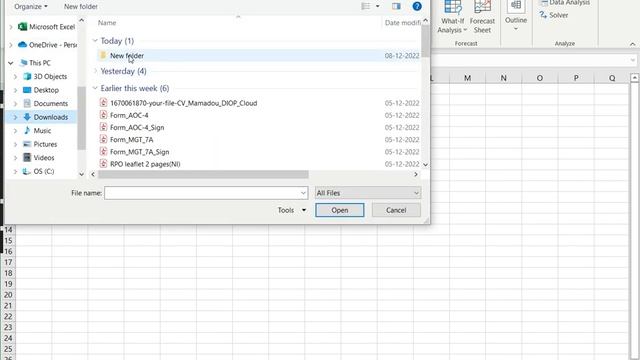Viewport: 640px width, 360px height.
Task: Sort files by Name column header
Action: pyautogui.click(x=107, y=23)
